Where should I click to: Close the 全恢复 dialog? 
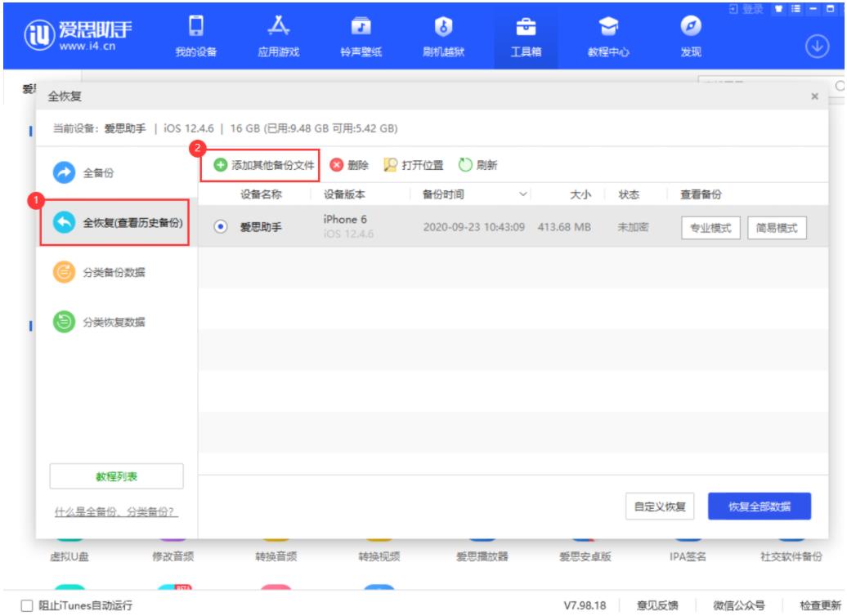[813, 96]
